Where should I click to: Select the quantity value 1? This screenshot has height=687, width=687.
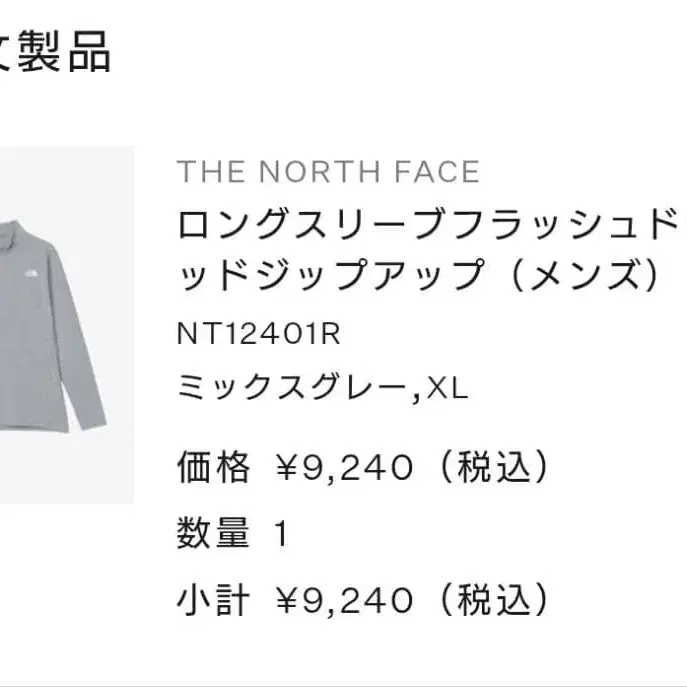pyautogui.click(x=281, y=534)
